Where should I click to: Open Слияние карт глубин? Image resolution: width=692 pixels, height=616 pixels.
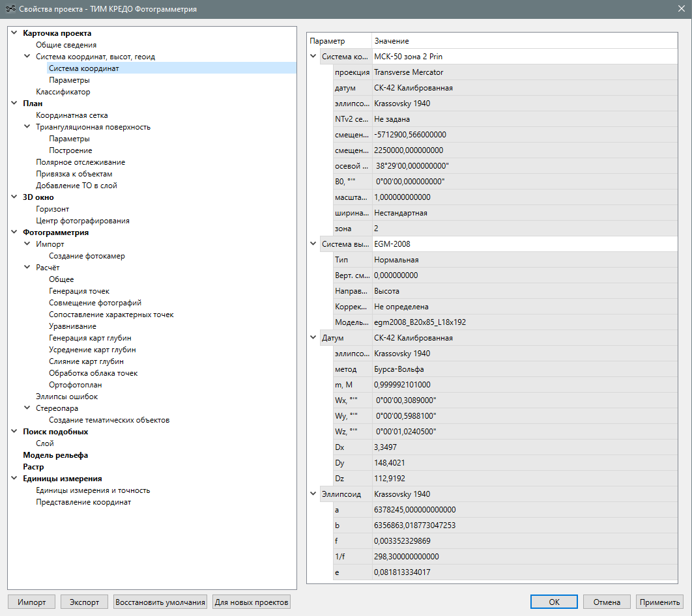click(86, 361)
